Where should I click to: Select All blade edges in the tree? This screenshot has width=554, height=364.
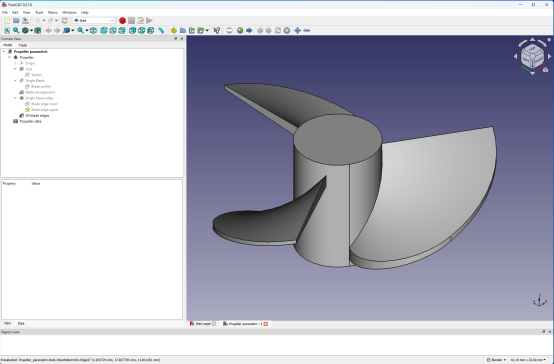[x=37, y=116]
